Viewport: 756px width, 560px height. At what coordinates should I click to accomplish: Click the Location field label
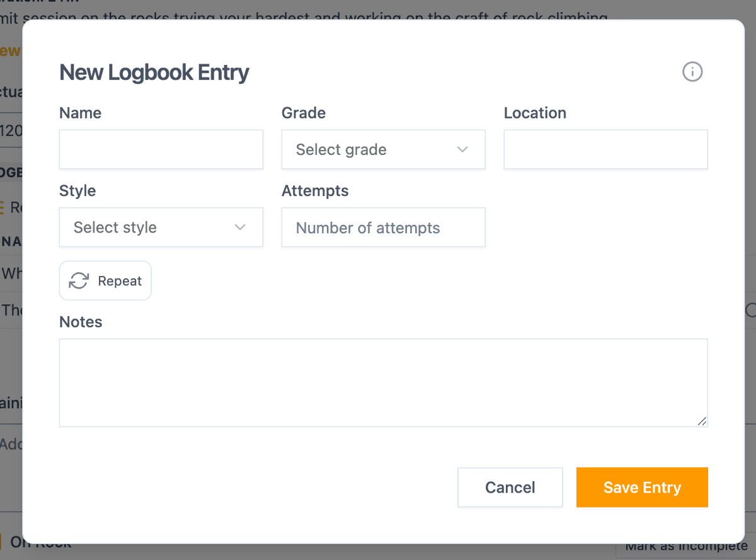(535, 113)
